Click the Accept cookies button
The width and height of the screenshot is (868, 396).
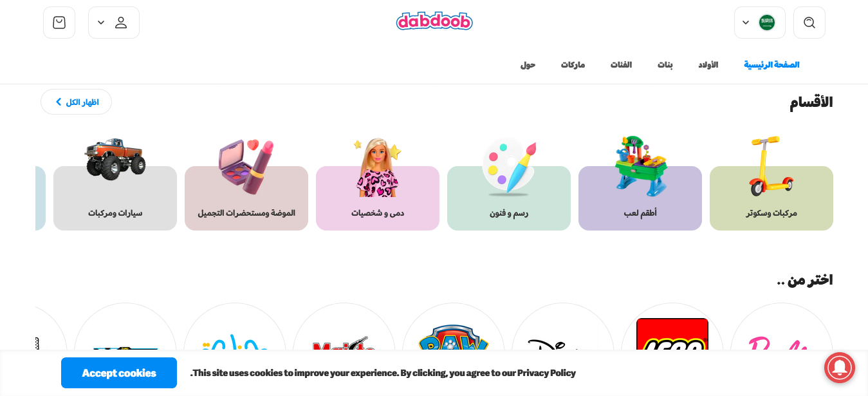[119, 373]
